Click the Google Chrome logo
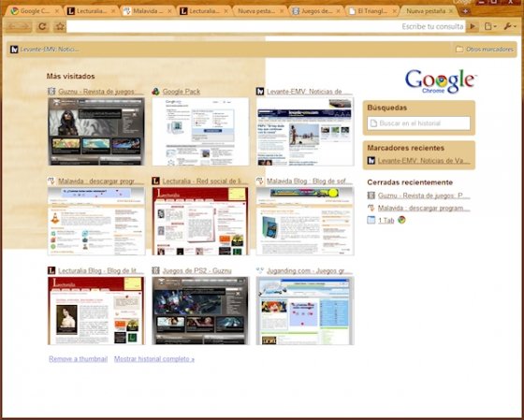524x420 pixels. [441, 81]
